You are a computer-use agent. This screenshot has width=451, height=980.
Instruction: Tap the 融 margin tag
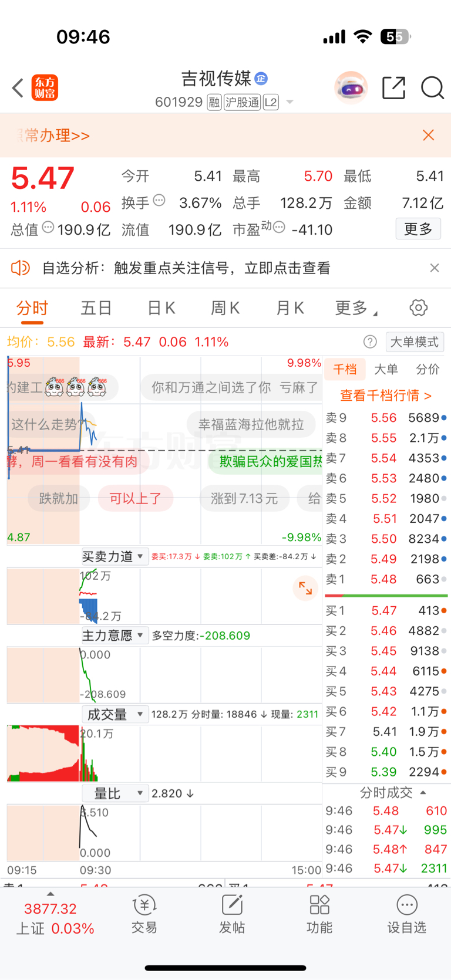click(214, 103)
